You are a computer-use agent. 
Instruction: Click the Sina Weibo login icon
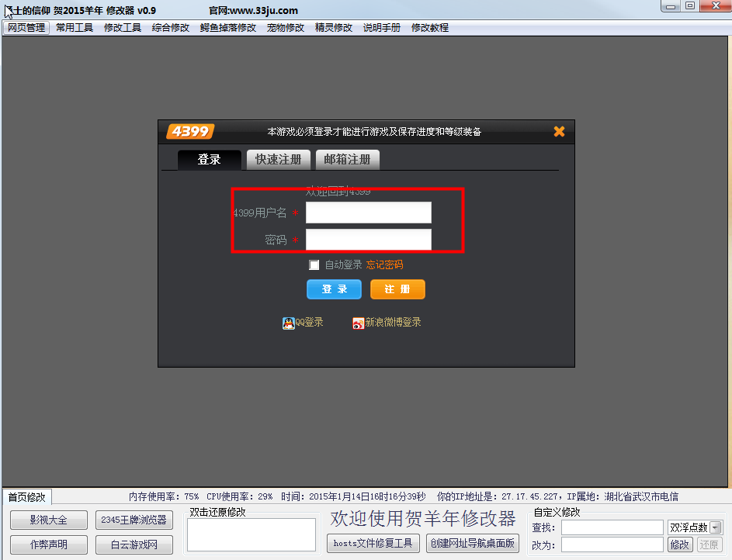pyautogui.click(x=358, y=323)
